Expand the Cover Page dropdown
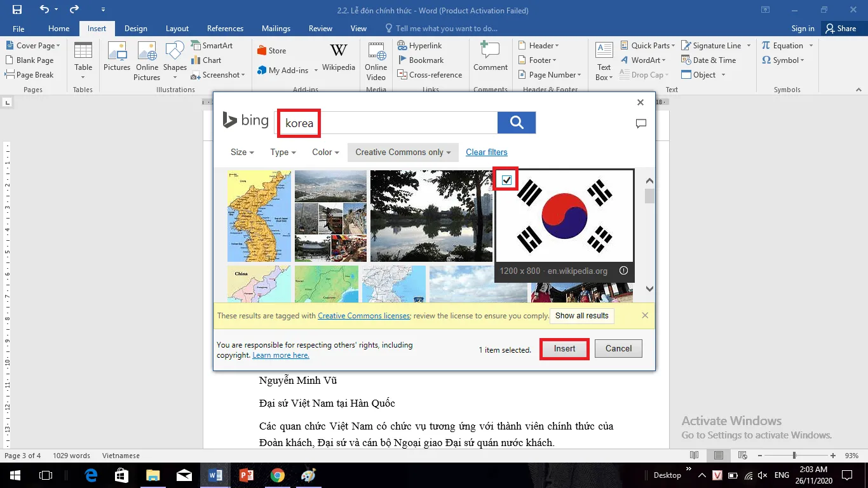 33,46
